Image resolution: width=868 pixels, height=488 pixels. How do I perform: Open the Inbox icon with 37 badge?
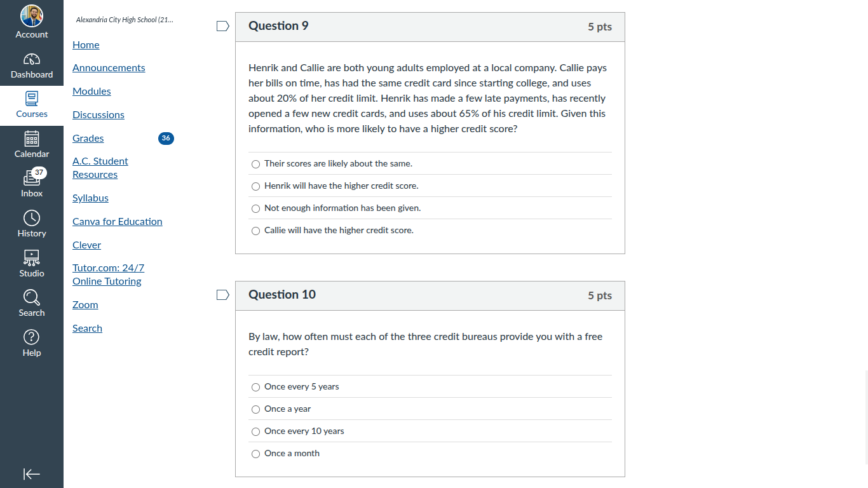pos(32,179)
